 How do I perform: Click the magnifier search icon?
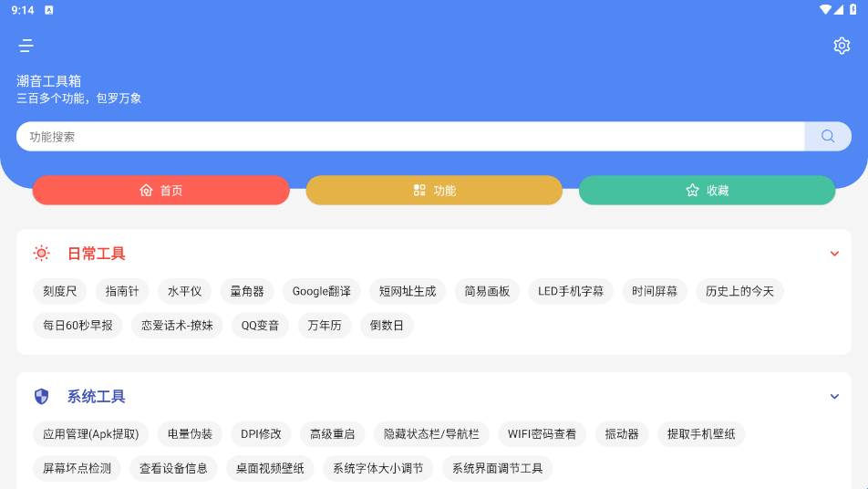point(828,136)
